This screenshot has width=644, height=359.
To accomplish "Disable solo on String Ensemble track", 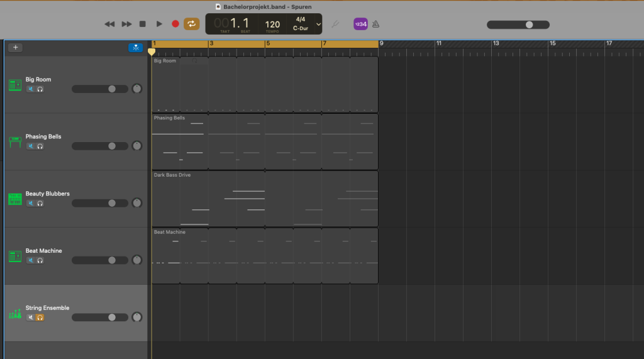I will point(40,318).
